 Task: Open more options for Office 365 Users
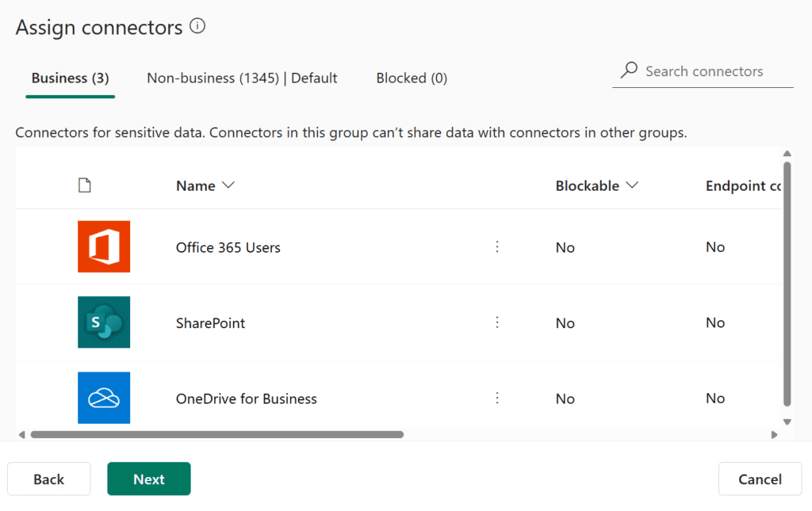(x=497, y=246)
